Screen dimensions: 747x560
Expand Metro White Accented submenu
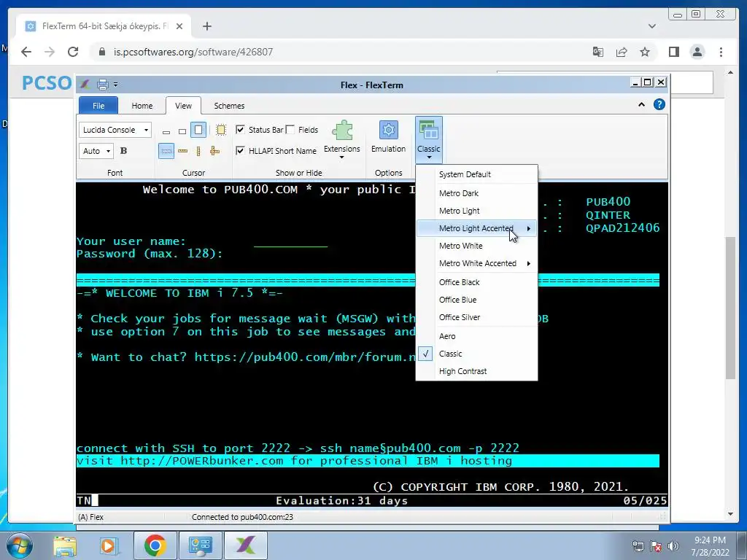pos(477,263)
